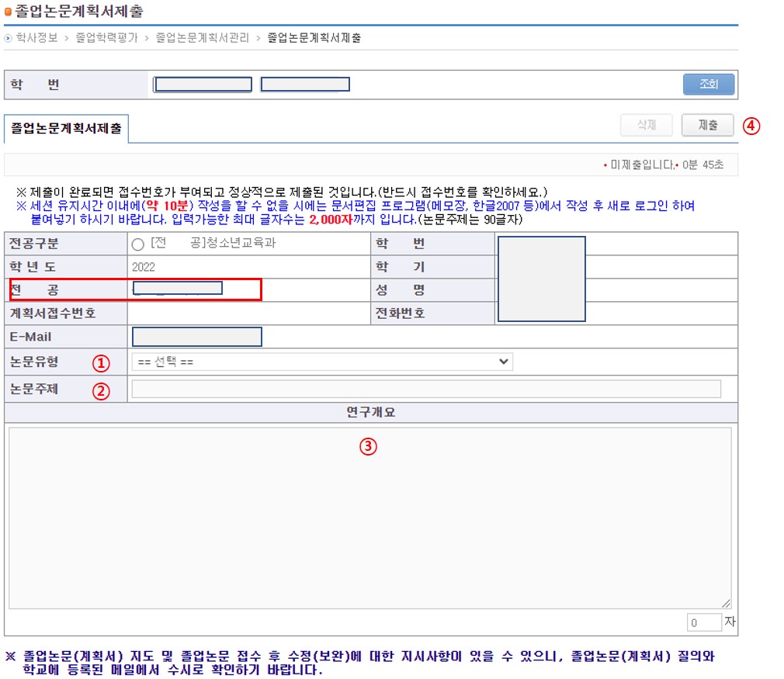Click the character count box showing 0
Screen dimensions: 784x679
click(703, 623)
